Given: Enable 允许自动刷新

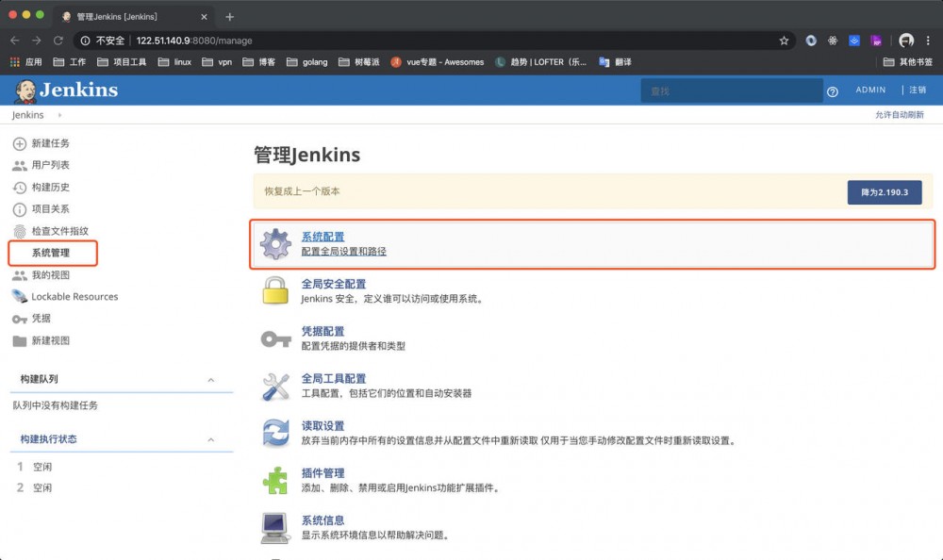Looking at the screenshot, I should coord(901,114).
